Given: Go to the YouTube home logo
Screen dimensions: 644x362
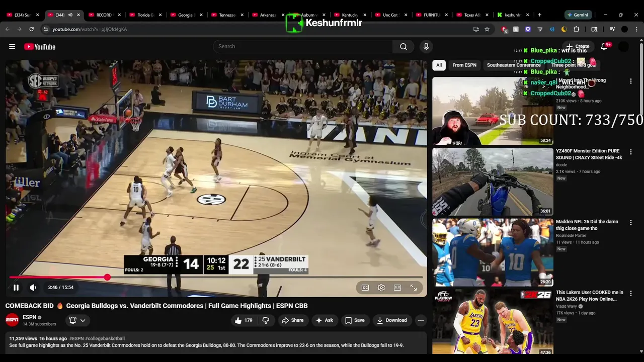Looking at the screenshot, I should click(x=40, y=47).
